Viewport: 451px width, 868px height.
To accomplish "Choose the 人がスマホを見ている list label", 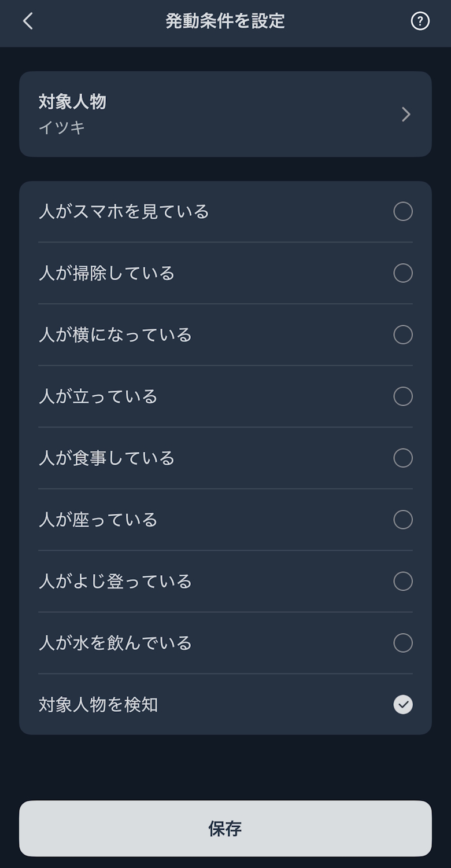I will 124,212.
